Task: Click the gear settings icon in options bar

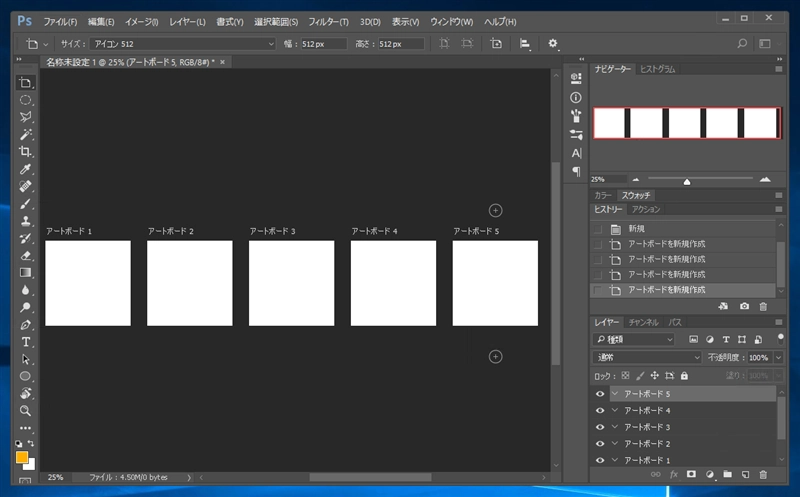Action: click(553, 44)
